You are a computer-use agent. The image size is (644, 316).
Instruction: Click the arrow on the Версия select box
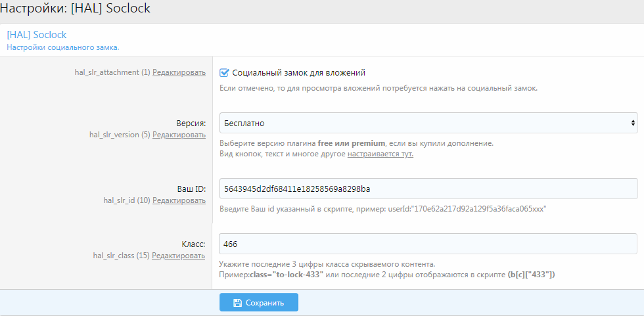pos(633,123)
